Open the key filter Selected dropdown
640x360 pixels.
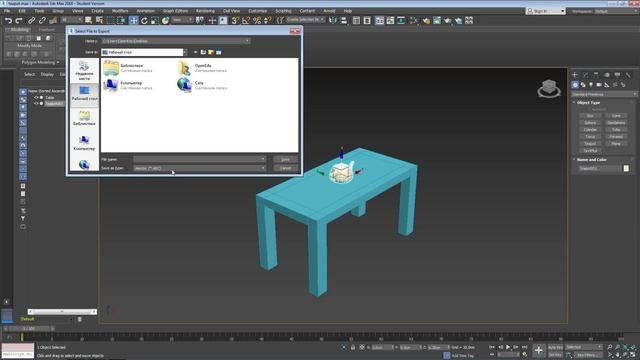click(x=583, y=347)
